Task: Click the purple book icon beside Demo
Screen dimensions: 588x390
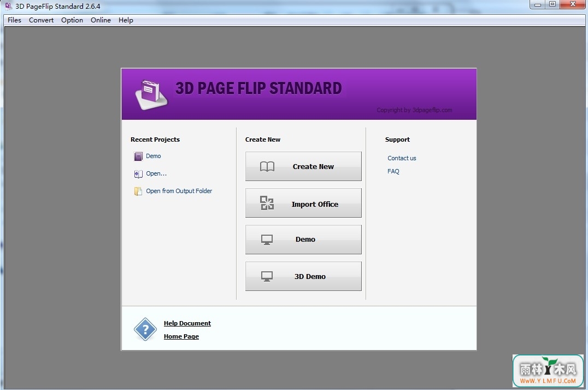Action: (x=138, y=156)
